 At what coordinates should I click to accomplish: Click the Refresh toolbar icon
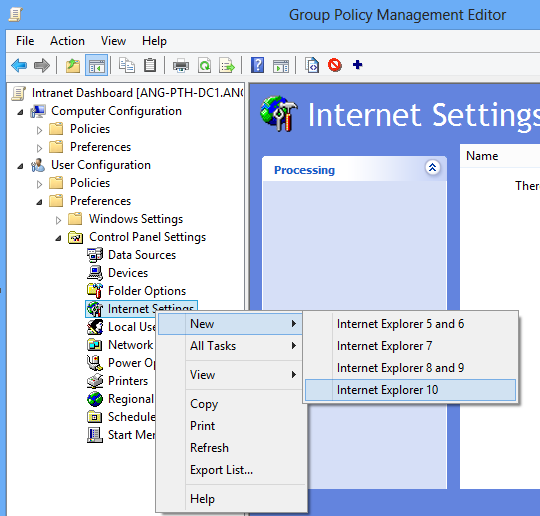[205, 65]
